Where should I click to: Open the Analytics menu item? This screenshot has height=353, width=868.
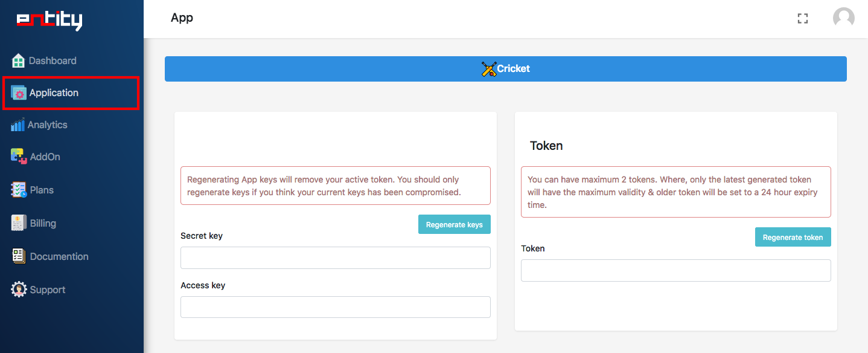tap(48, 125)
